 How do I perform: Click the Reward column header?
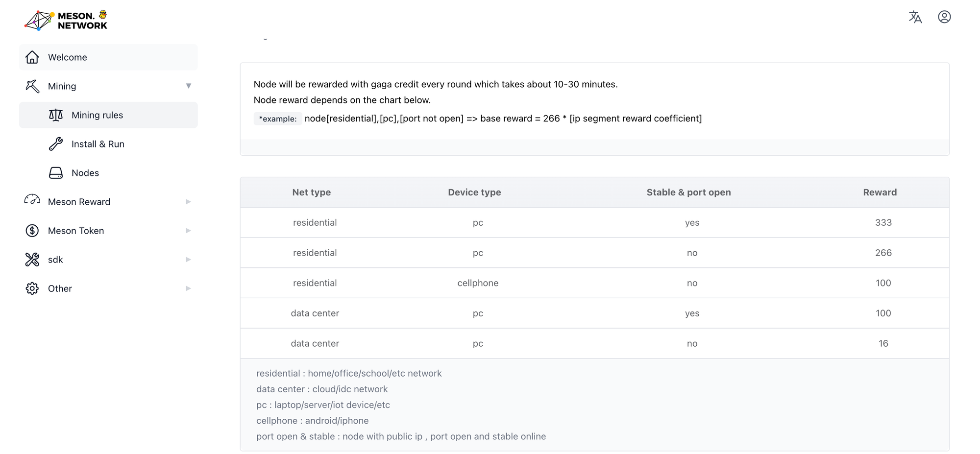(880, 192)
